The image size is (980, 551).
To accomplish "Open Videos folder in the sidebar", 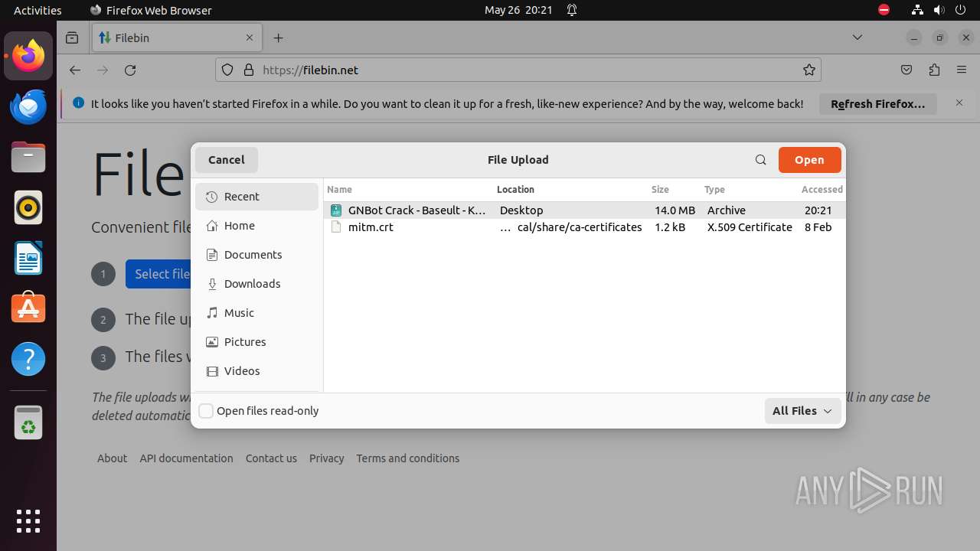I will pos(256,371).
